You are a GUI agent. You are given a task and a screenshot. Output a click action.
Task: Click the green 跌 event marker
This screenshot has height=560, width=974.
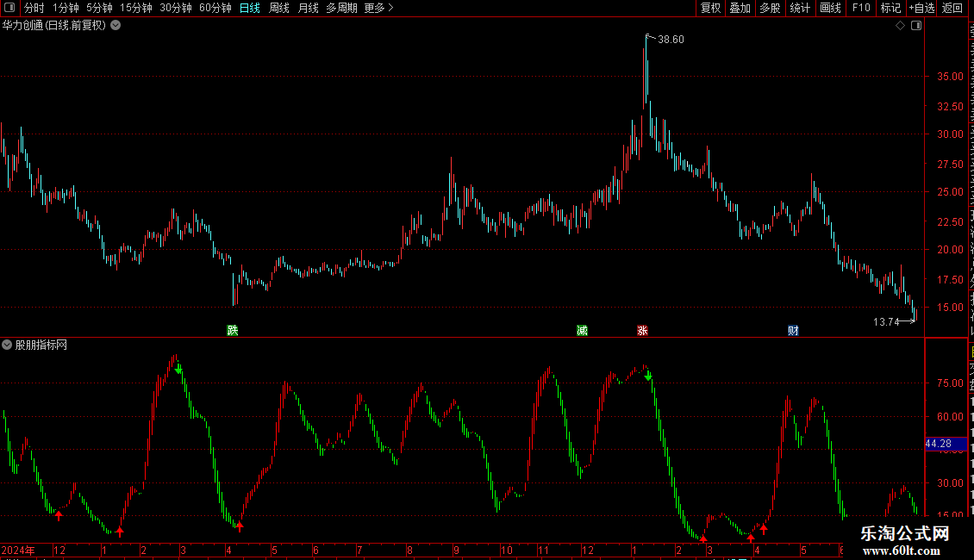tap(233, 330)
